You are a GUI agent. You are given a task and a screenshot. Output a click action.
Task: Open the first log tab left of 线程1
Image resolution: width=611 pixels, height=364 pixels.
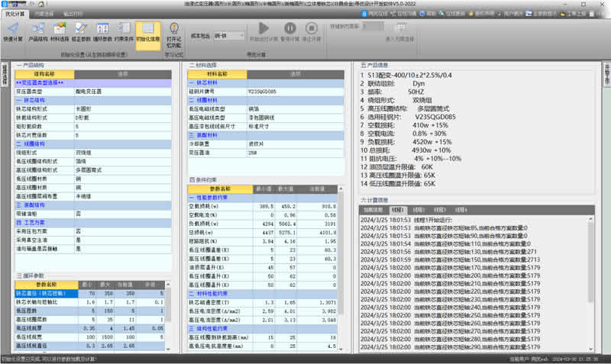pos(373,210)
